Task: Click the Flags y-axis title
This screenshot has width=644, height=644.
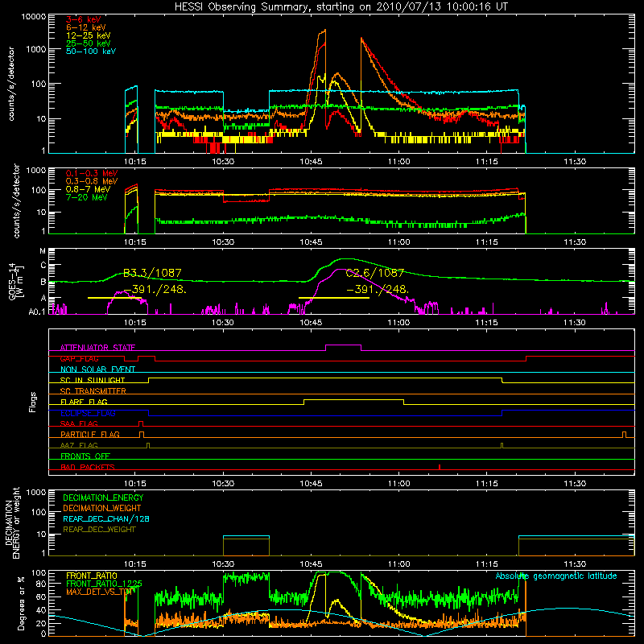Action: [33, 402]
